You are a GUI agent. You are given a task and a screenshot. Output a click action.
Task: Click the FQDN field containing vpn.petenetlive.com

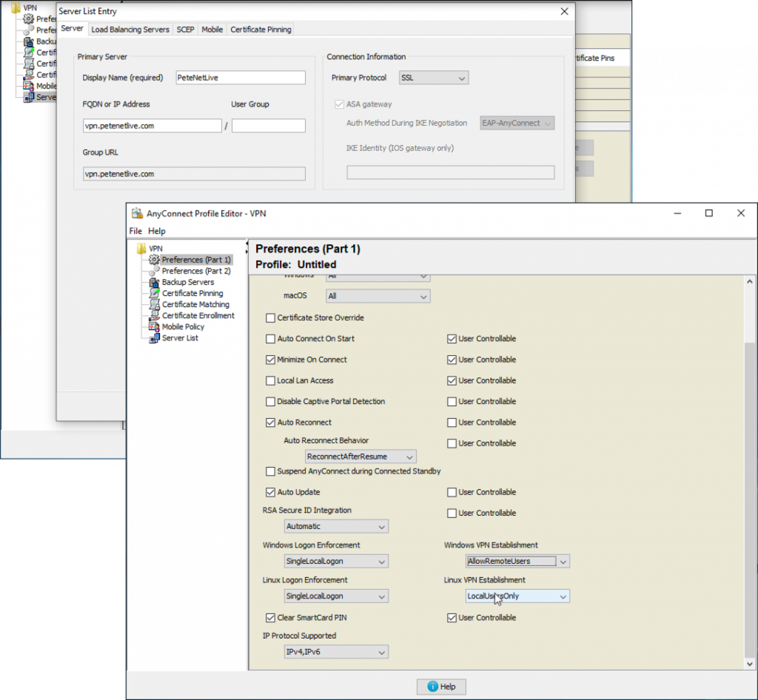pos(152,125)
